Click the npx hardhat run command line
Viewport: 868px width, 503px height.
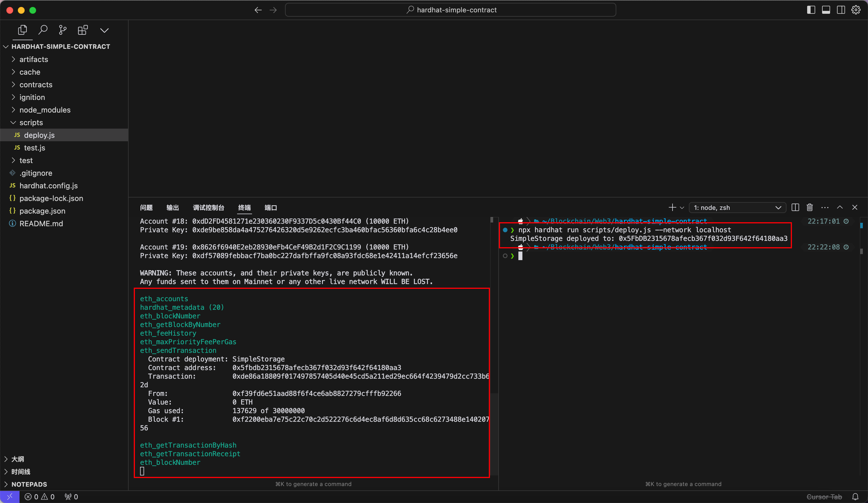(x=625, y=230)
